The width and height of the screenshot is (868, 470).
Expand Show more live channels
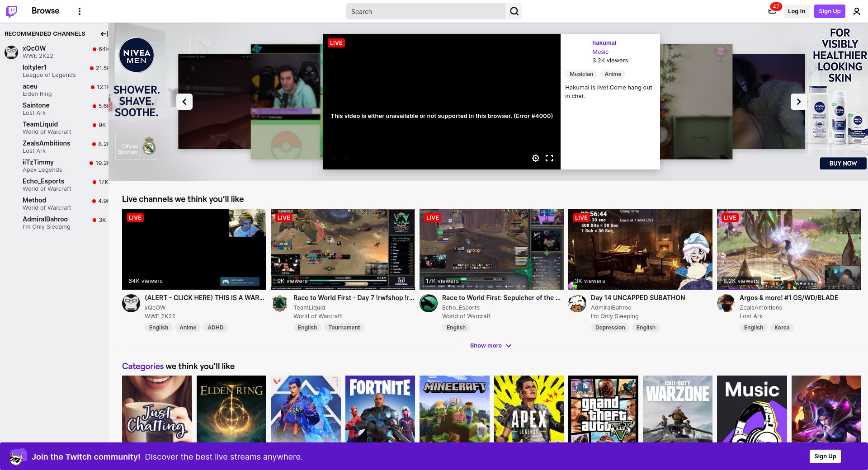pyautogui.click(x=491, y=346)
